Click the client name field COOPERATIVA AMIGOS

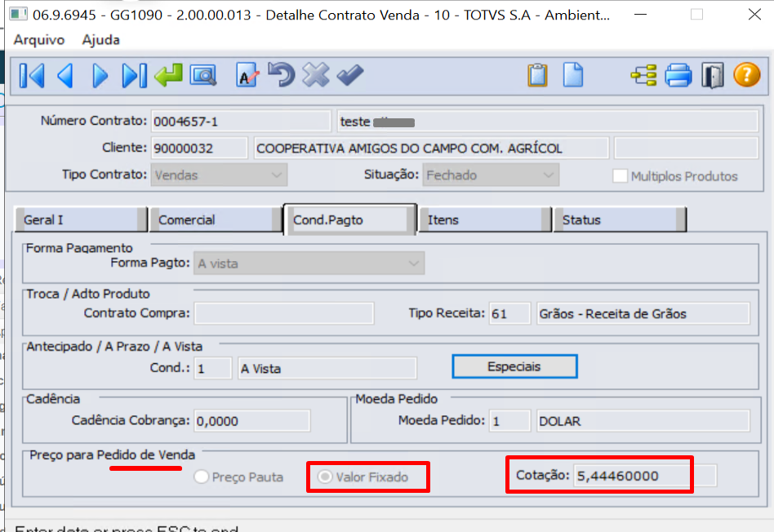[x=431, y=148]
